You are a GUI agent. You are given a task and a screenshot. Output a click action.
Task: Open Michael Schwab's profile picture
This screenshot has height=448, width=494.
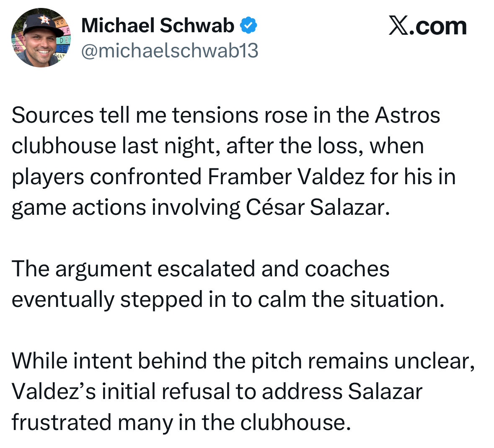(x=41, y=37)
